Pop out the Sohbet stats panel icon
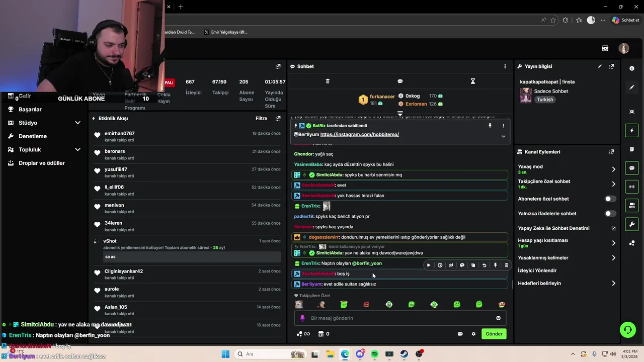The width and height of the screenshot is (644, 362). pyautogui.click(x=278, y=66)
